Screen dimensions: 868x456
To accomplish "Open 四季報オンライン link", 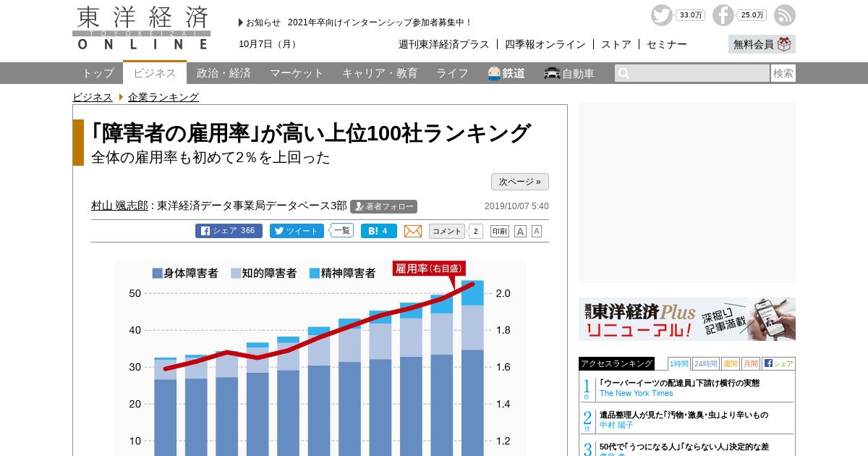I will (x=545, y=44).
